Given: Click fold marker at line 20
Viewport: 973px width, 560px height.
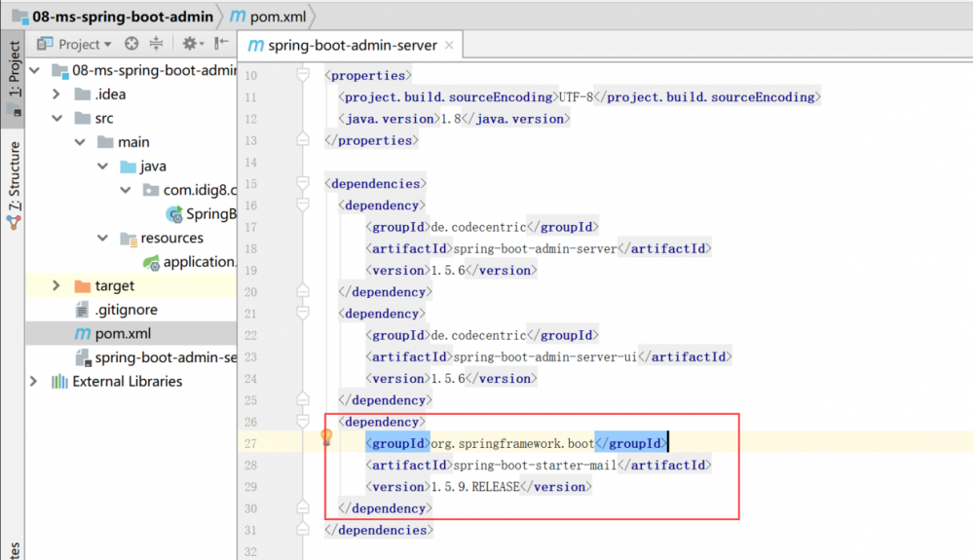Looking at the screenshot, I should pos(303,291).
